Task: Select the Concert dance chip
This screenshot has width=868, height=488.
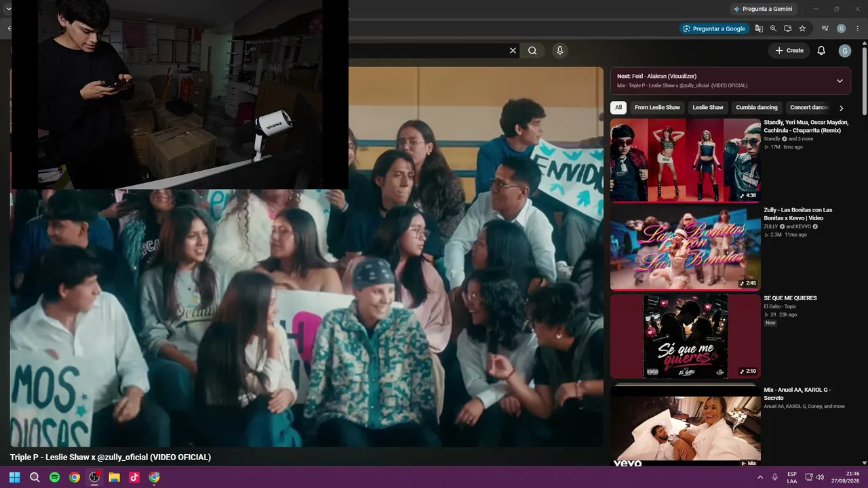Action: click(809, 107)
